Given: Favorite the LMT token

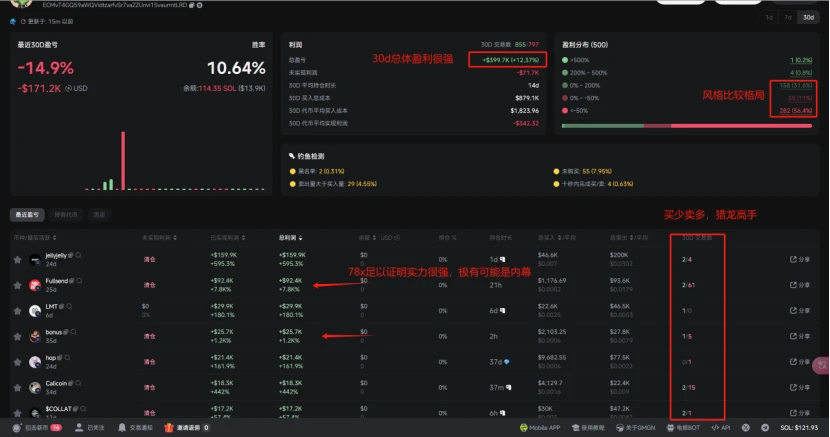Looking at the screenshot, I should click(17, 310).
